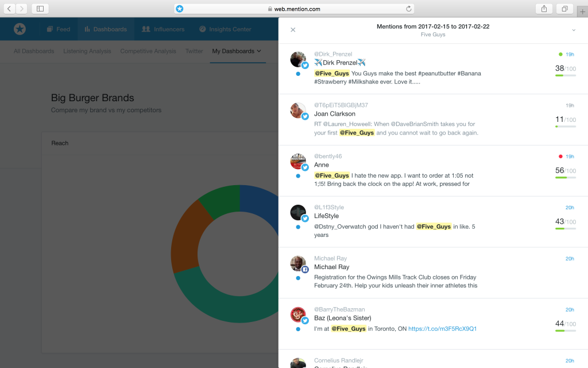This screenshot has height=368, width=588.
Task: Open @L1f3Style handle link
Action: point(329,207)
